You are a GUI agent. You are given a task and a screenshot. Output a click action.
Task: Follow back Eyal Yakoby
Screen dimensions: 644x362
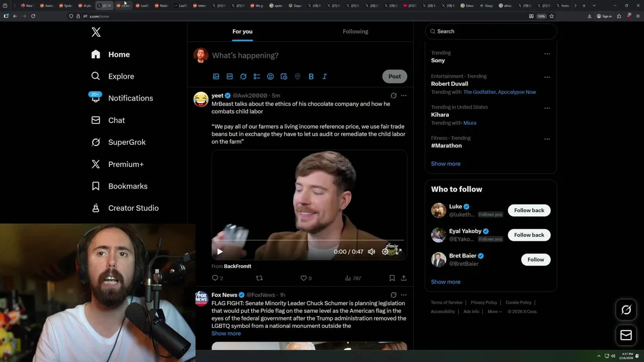pos(529,235)
